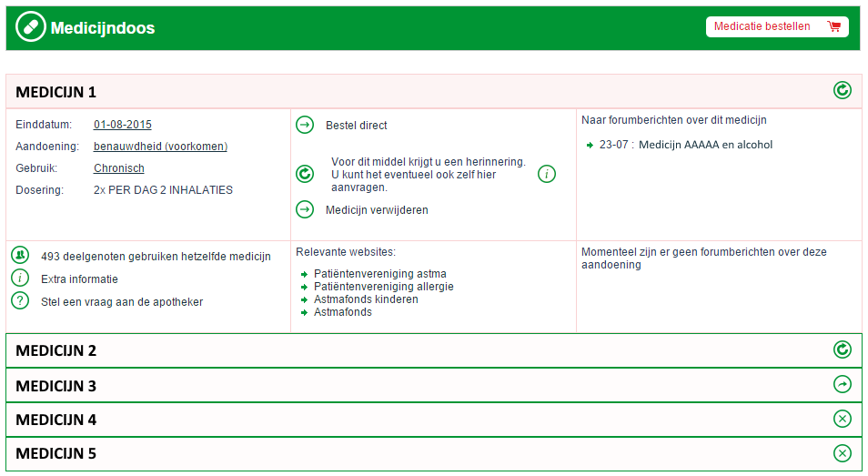Screen dimensions: 868x476
Task: Click the herinnering message text
Action: [x=429, y=175]
